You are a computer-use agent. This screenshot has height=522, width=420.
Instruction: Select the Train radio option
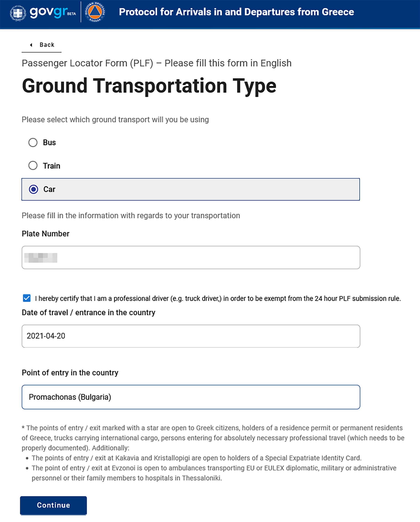(x=33, y=166)
